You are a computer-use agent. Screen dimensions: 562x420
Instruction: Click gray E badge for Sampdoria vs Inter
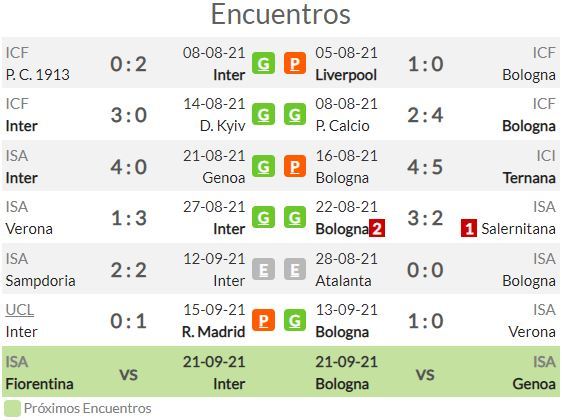[263, 269]
